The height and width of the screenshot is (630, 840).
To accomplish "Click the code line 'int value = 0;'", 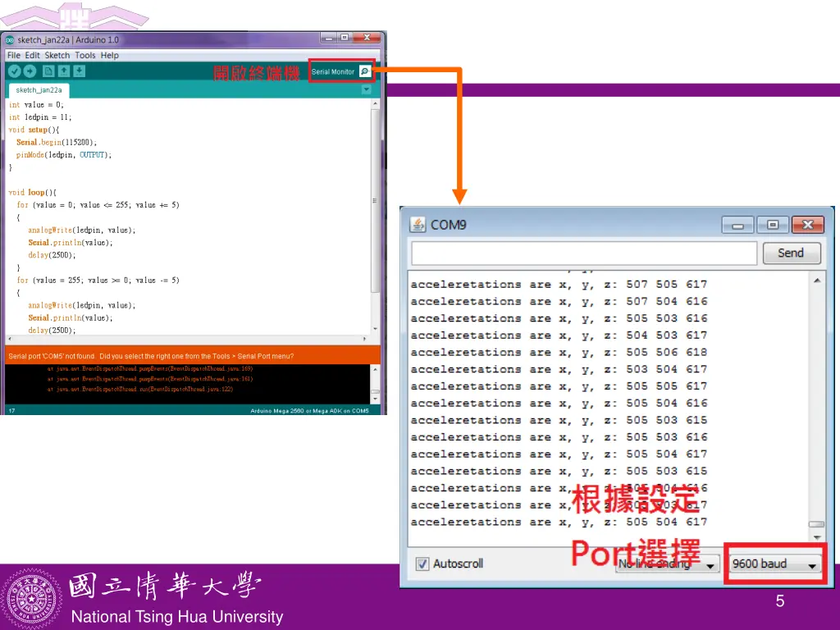I will tap(36, 105).
